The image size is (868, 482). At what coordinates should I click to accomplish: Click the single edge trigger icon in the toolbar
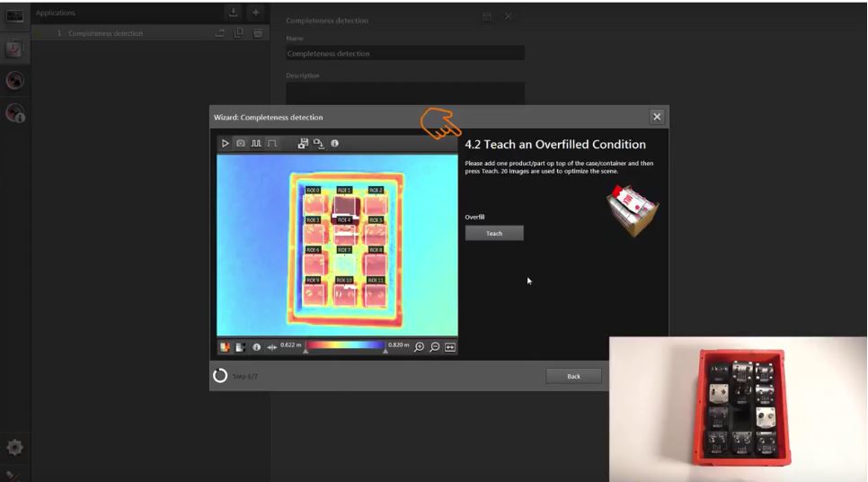pyautogui.click(x=270, y=144)
